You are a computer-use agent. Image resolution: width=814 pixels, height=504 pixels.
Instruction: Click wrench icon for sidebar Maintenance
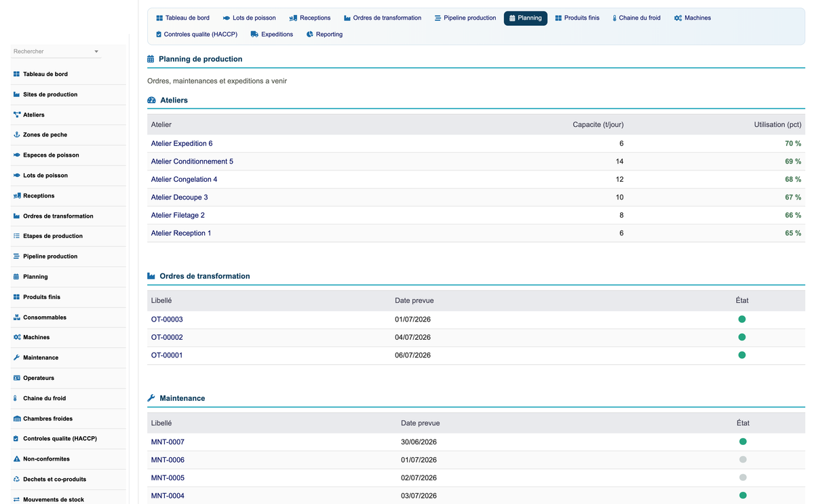[17, 357]
